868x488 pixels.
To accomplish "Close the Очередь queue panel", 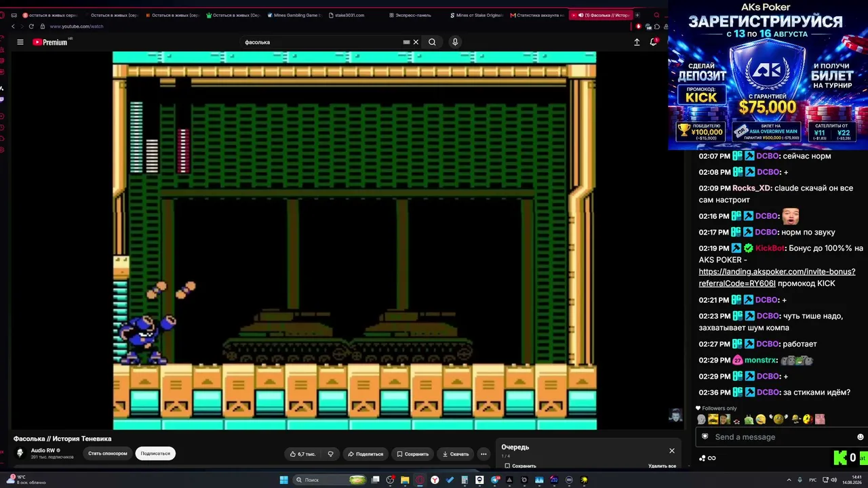I will pos(672,451).
